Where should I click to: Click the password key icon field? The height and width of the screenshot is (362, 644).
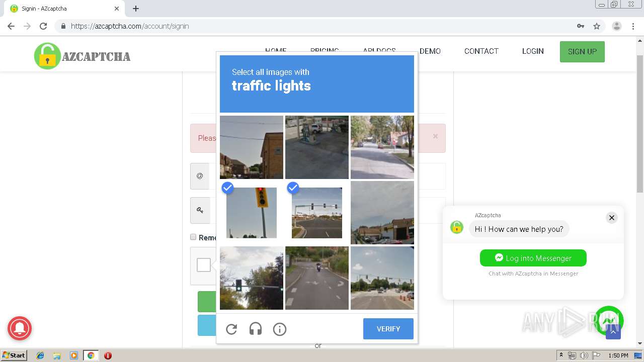tap(200, 210)
